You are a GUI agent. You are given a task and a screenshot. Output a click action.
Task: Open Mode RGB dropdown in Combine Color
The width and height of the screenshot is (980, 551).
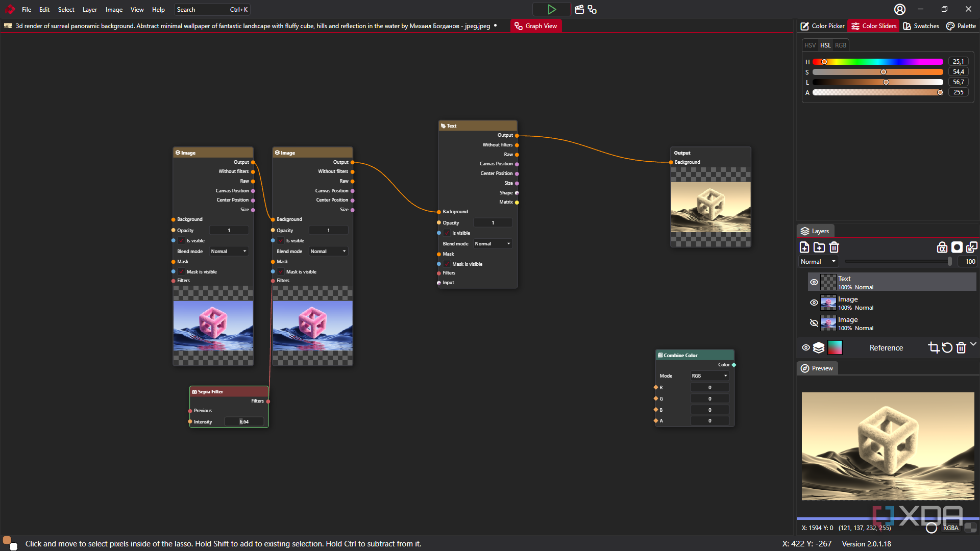point(709,376)
